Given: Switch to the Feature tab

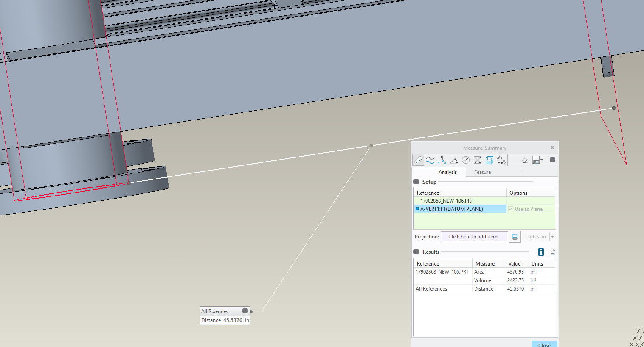Looking at the screenshot, I should tap(482, 172).
